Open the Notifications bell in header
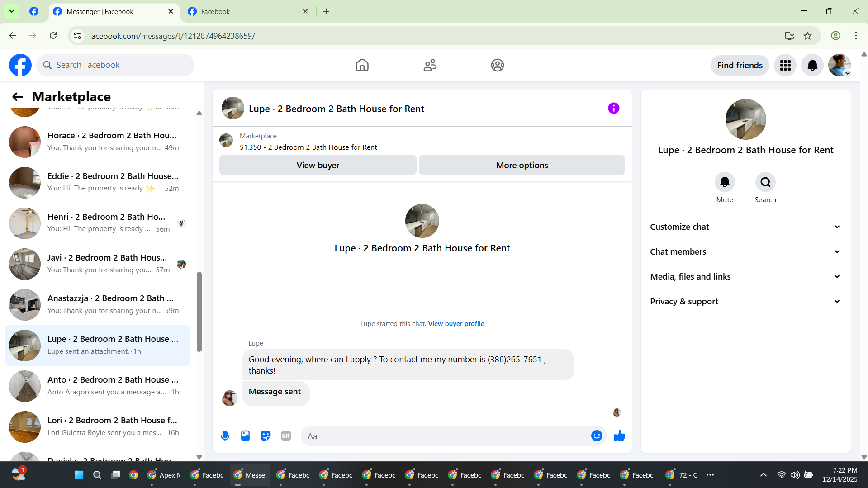The height and width of the screenshot is (488, 868). (x=812, y=65)
